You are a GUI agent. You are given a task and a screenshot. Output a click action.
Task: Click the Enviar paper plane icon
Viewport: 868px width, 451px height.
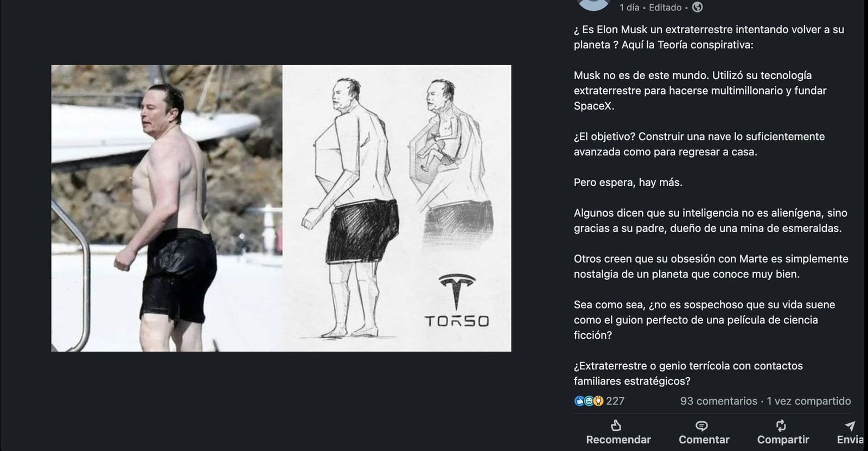(850, 425)
